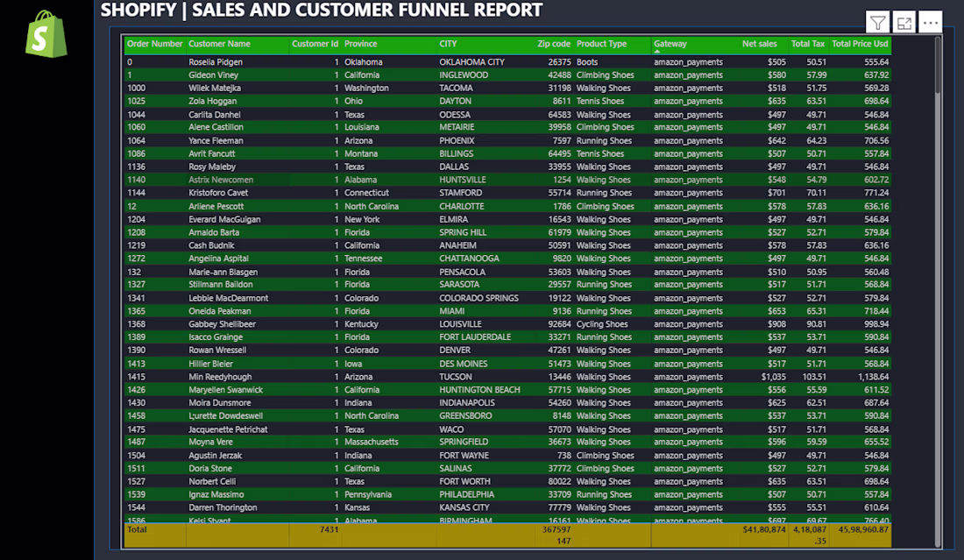This screenshot has width=964, height=560.
Task: Select customer name Avrit Fancutt
Action: [211, 153]
